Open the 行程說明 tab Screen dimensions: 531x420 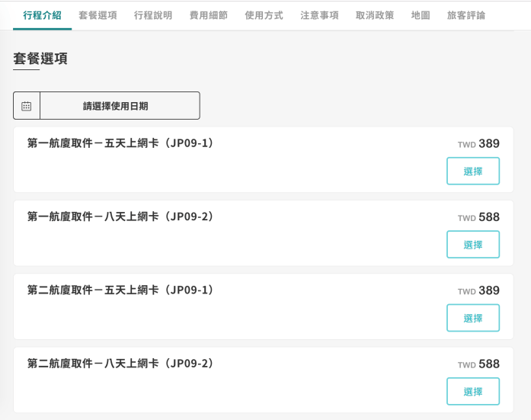coord(153,15)
